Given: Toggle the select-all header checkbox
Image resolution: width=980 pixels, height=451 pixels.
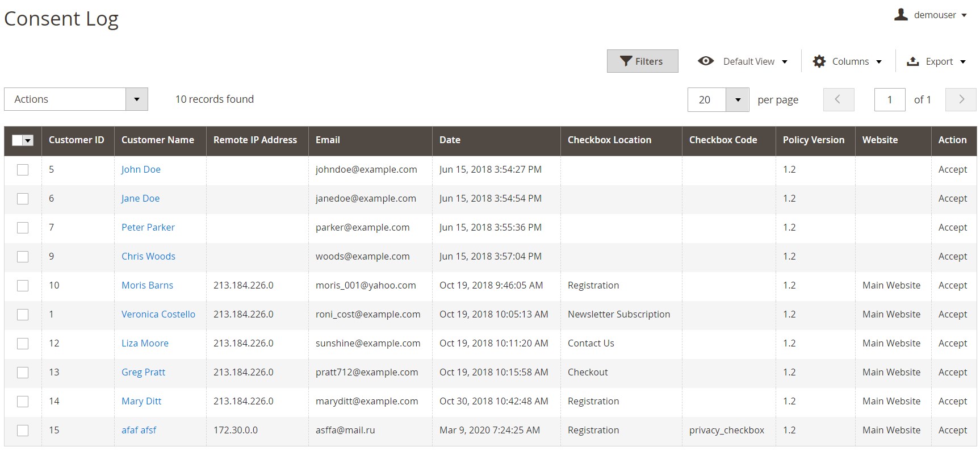Looking at the screenshot, I should click(x=17, y=140).
